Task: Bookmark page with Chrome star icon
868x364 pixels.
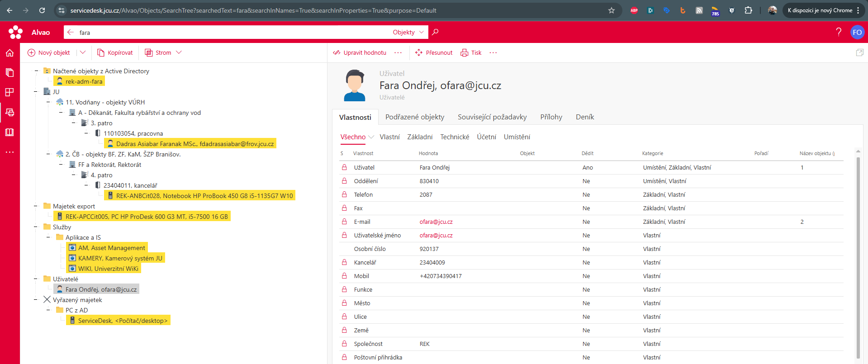Action: coord(611,10)
